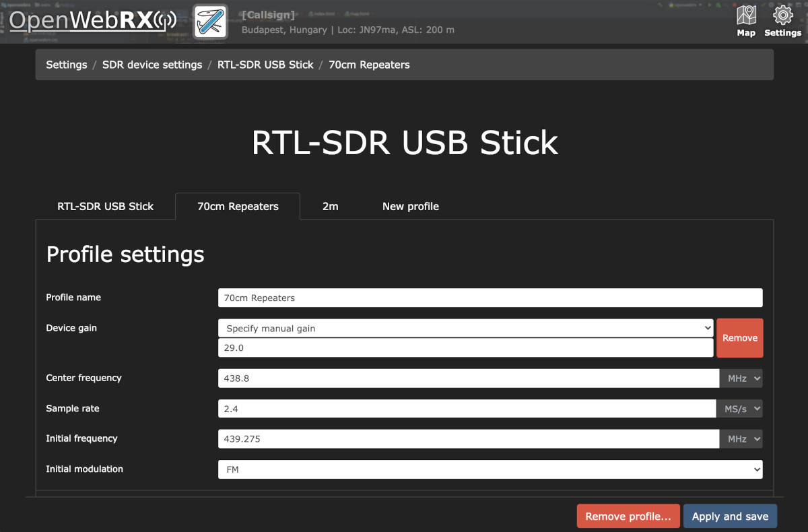Switch to the RTL-SDR USB Stick tab
808x532 pixels.
coord(105,206)
